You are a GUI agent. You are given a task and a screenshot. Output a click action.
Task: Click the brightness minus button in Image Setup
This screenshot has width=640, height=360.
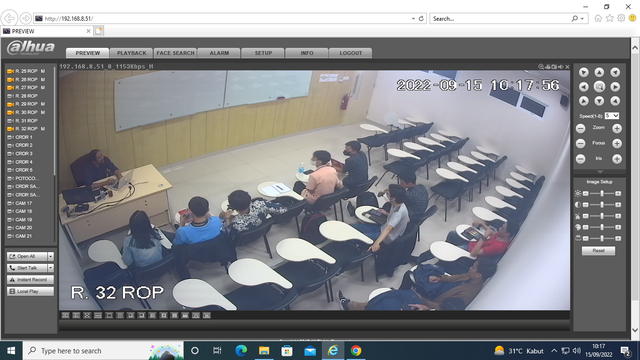586,193
